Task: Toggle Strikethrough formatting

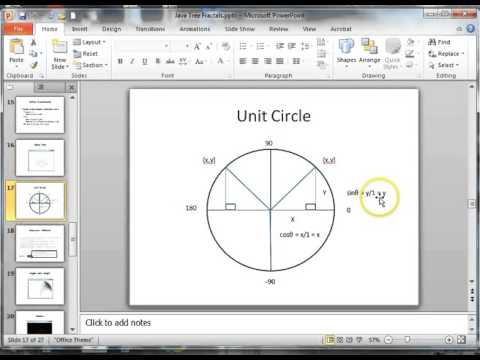Action: [170, 61]
